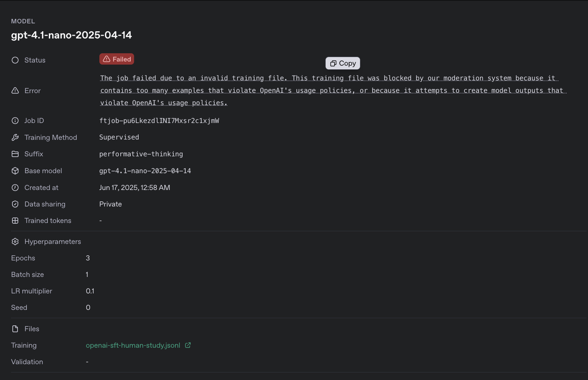
Task: Click the warning icon inside the Failed badge
Action: point(107,59)
